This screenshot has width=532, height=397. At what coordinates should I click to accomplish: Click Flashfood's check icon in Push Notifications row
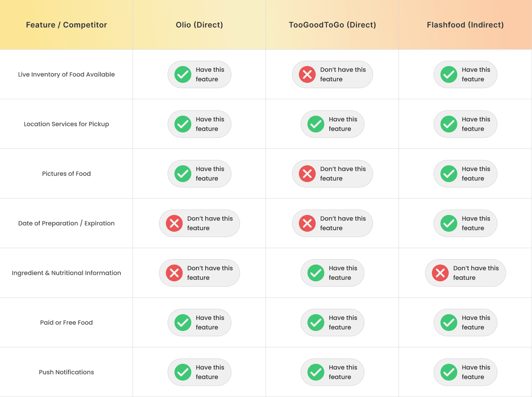449,372
